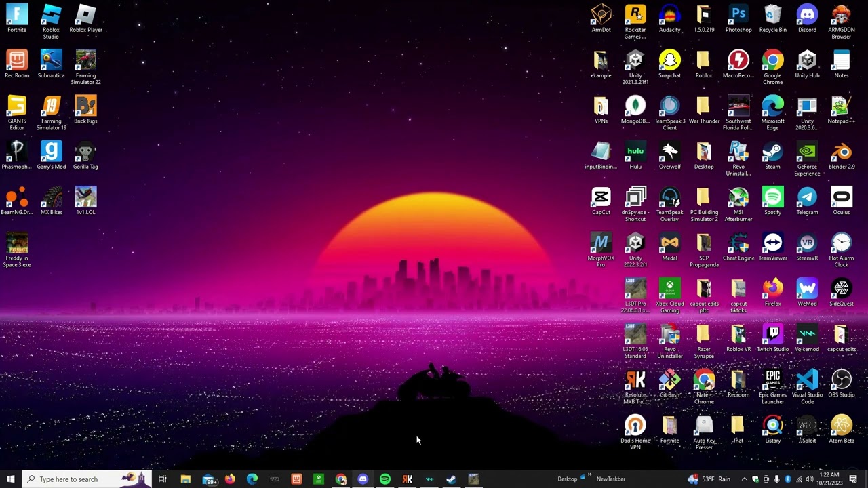Viewport: 868px width, 488px height.
Task: Open the Epic Games Launcher icon
Action: click(x=773, y=387)
